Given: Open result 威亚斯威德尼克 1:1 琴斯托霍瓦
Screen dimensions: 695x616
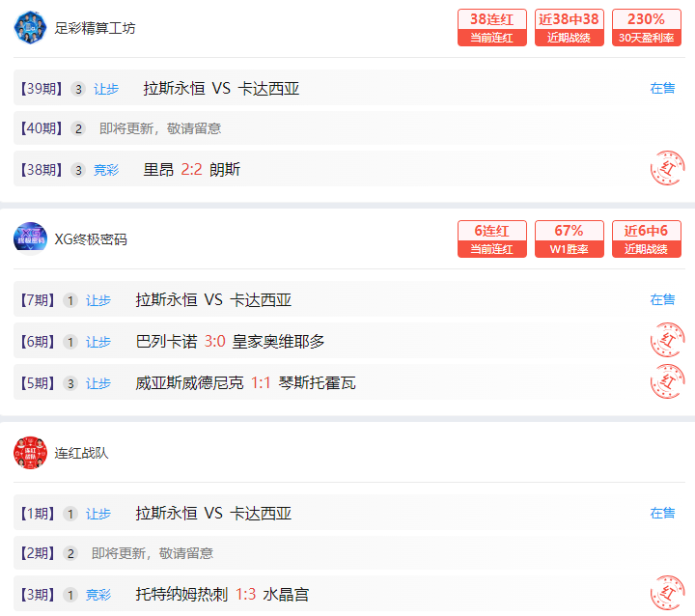Looking at the screenshot, I should pyautogui.click(x=246, y=382).
